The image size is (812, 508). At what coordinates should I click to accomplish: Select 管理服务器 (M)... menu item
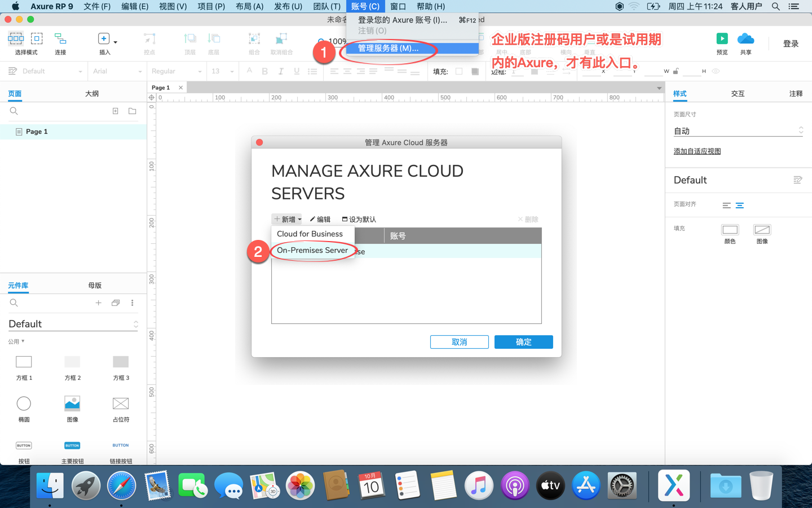[412, 48]
